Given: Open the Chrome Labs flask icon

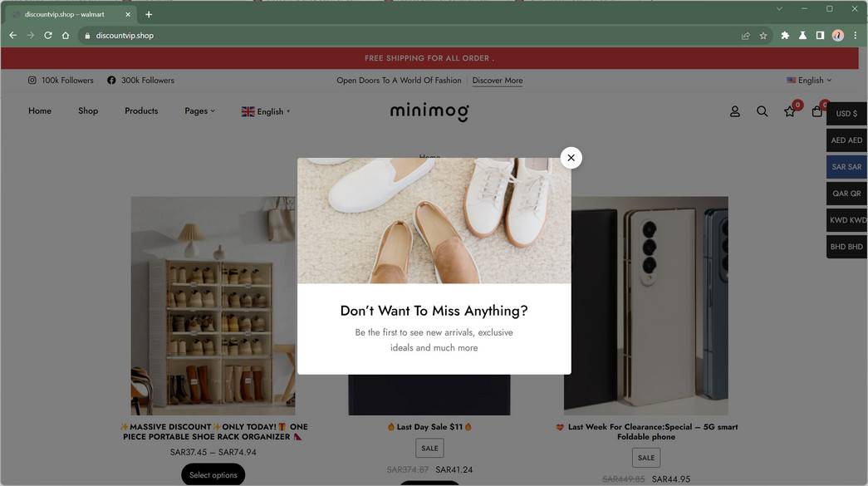Looking at the screenshot, I should tap(802, 36).
